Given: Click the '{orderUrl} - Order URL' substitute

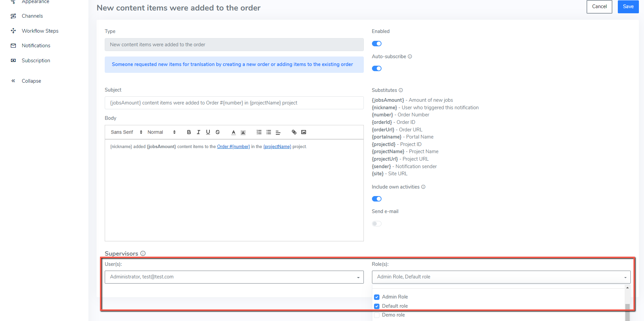Looking at the screenshot, I should pyautogui.click(x=397, y=130).
